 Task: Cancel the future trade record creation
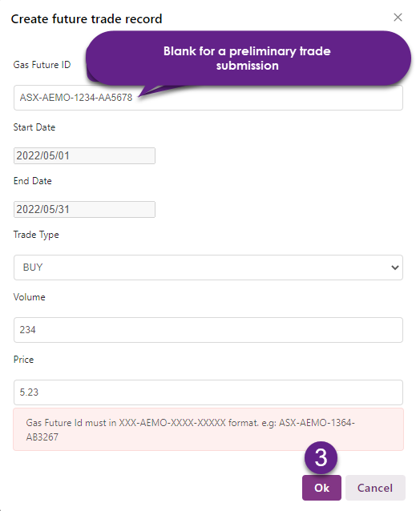[375, 488]
